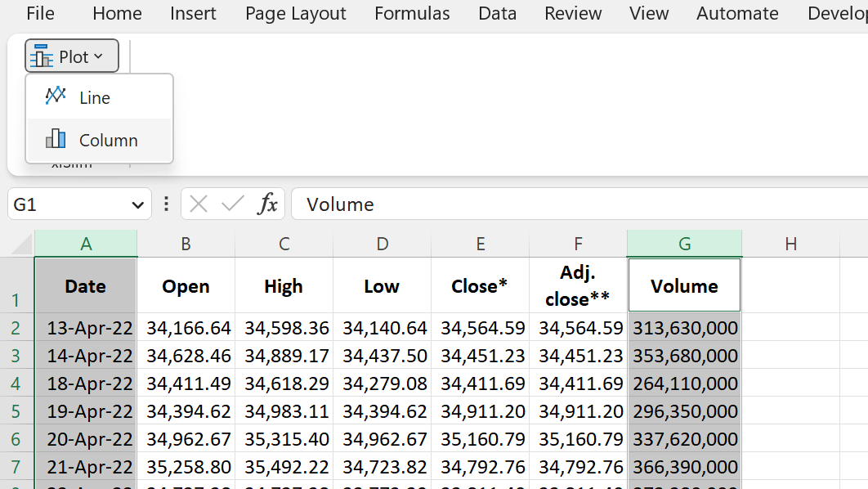Select column H header
Image resolution: width=868 pixels, height=489 pixels.
pos(790,244)
